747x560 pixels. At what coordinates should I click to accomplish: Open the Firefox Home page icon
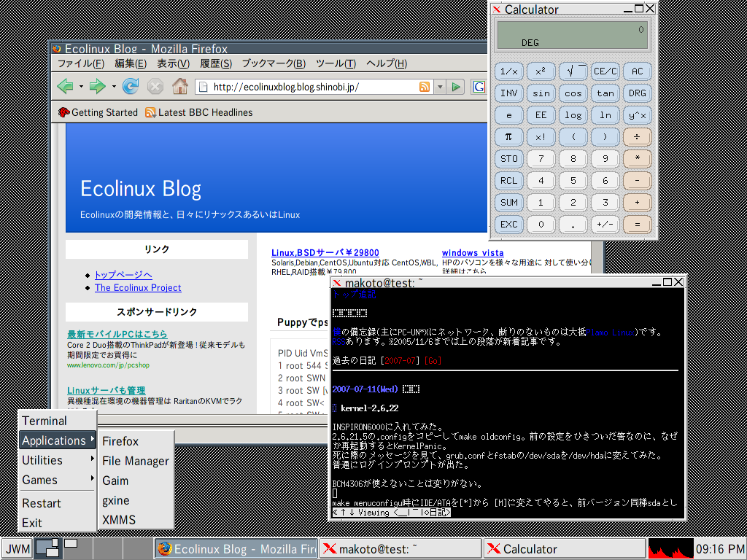[x=179, y=86]
